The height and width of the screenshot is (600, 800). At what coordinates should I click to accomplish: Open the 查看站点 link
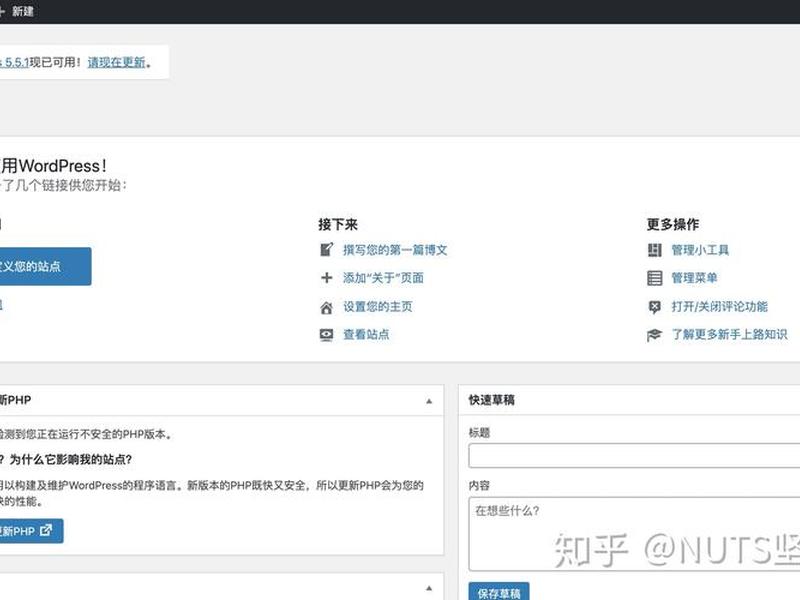[366, 335]
